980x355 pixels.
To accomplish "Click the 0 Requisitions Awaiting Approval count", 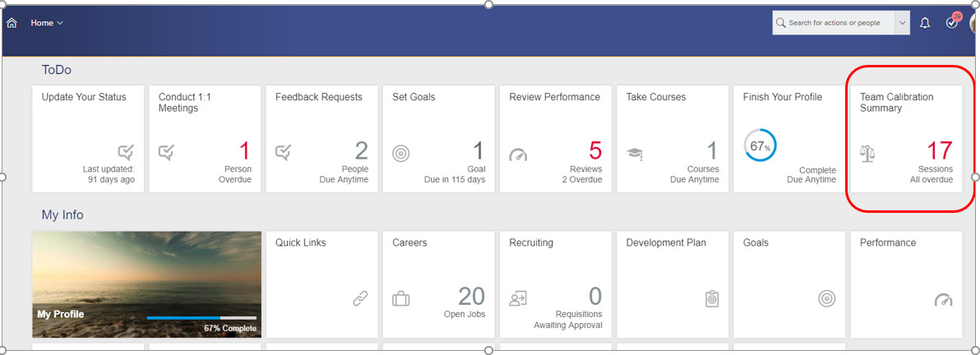I will (595, 297).
